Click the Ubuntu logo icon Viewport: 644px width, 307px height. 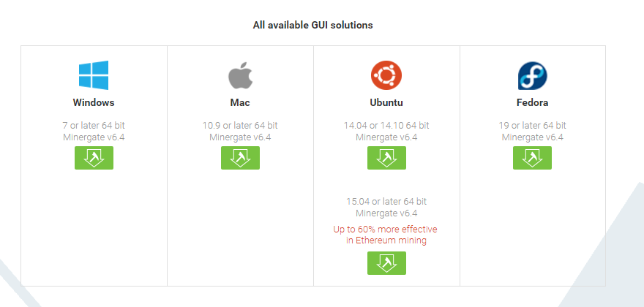point(386,75)
